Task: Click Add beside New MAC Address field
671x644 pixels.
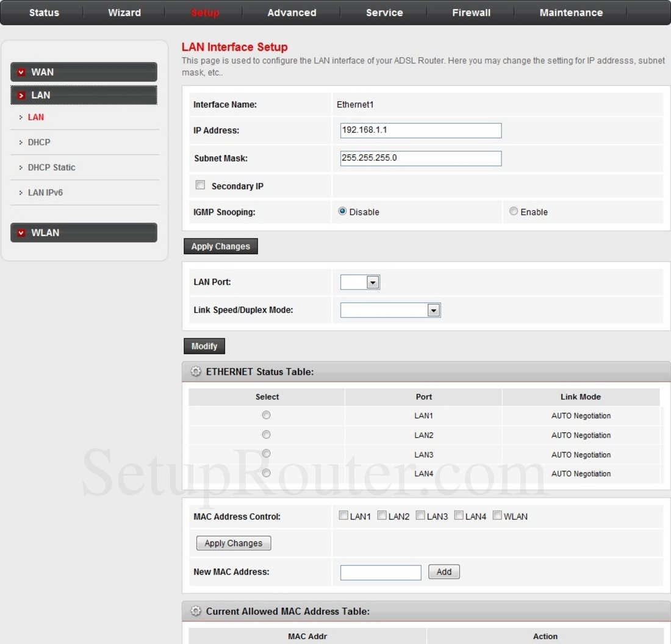Action: (443, 571)
